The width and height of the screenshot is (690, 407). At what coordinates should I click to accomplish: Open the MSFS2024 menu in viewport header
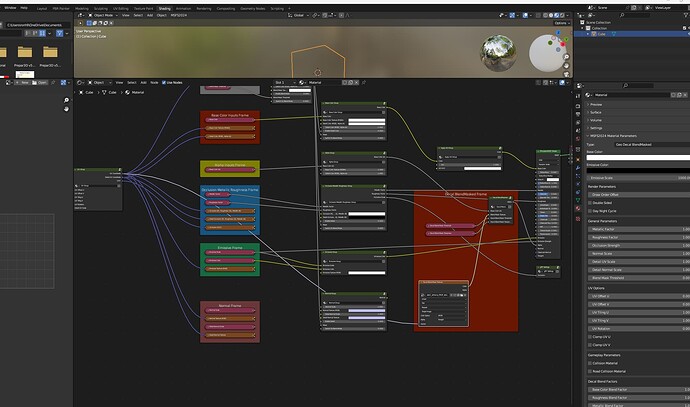coord(179,15)
